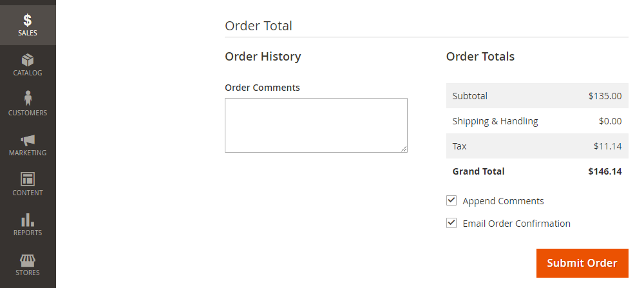Click the Shipping & Handling row
The width and height of the screenshot is (644, 288).
(537, 120)
